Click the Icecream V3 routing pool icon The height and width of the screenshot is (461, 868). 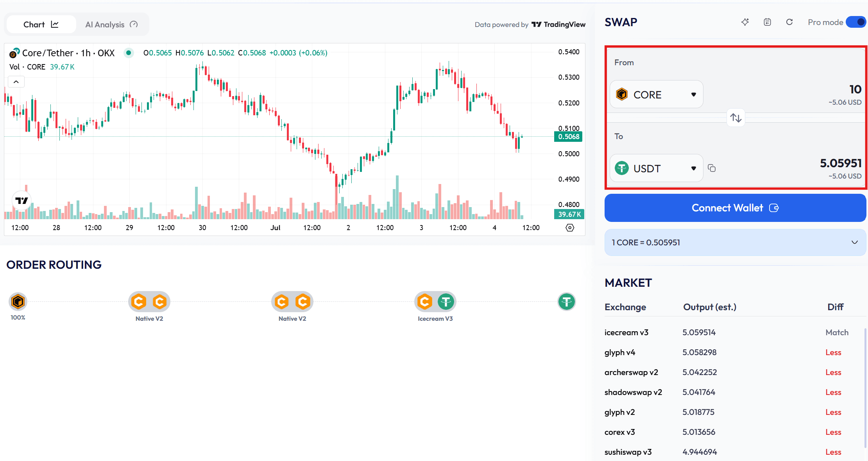point(435,302)
